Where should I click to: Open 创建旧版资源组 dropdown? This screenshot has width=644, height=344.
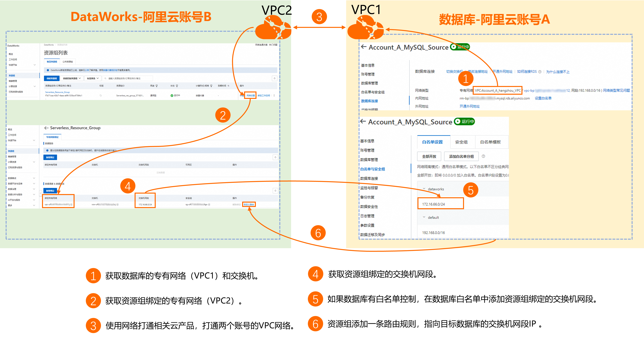(x=72, y=78)
